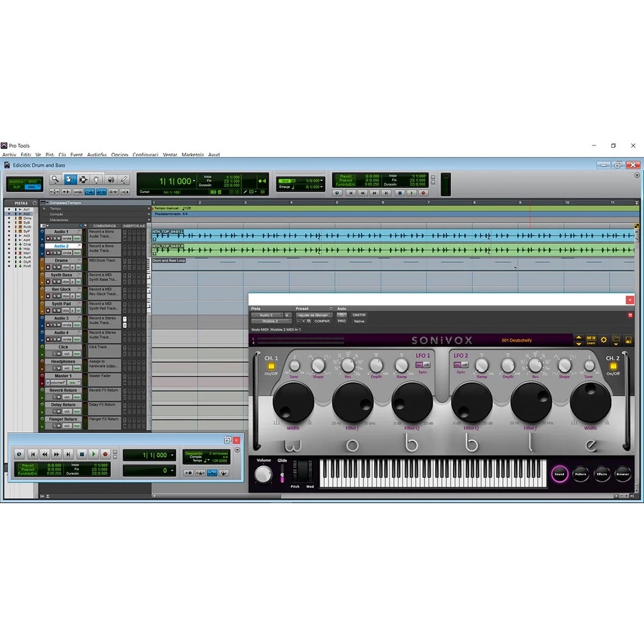This screenshot has width=644, height=644.
Task: Expand the Tempo ruler triangle
Action: (x=45, y=208)
